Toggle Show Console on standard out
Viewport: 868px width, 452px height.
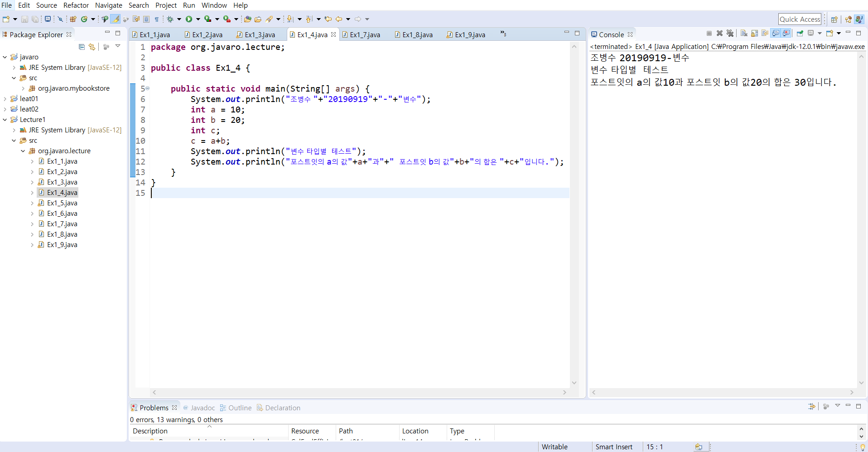(776, 33)
